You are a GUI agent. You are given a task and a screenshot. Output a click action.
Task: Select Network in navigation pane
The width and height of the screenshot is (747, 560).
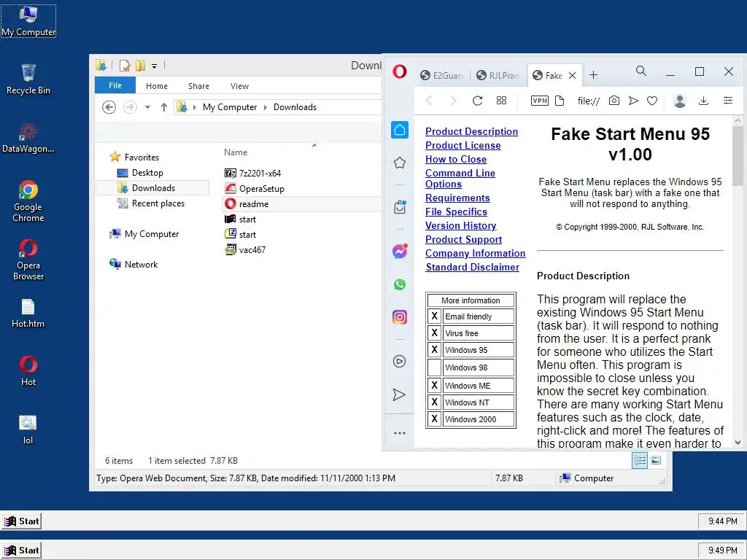coord(141,264)
